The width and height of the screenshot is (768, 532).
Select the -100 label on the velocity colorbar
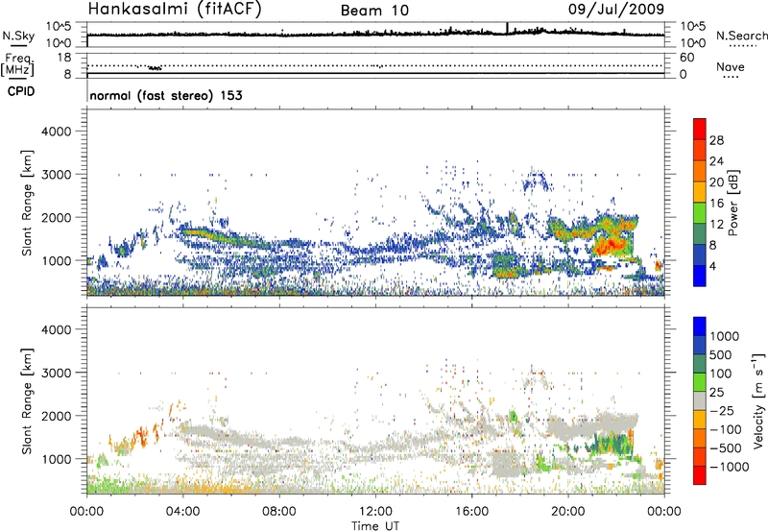[726, 429]
